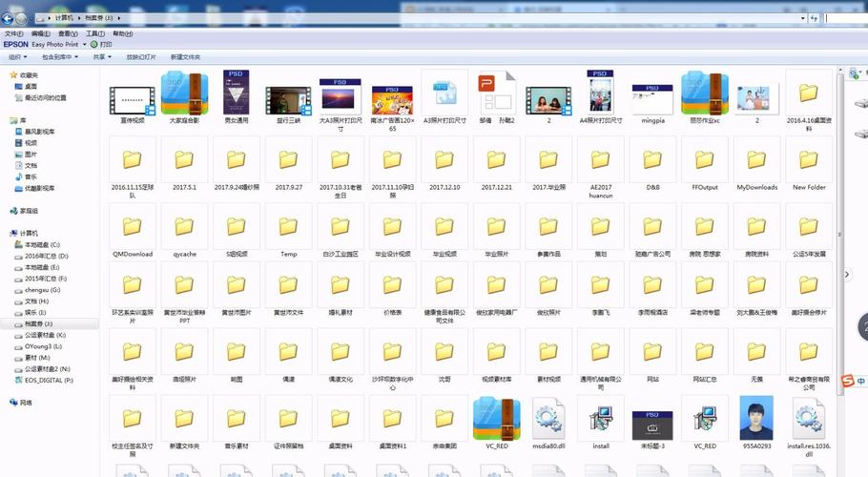868x477 pixels.
Task: Open the 工具(T) menu
Action: (95, 33)
